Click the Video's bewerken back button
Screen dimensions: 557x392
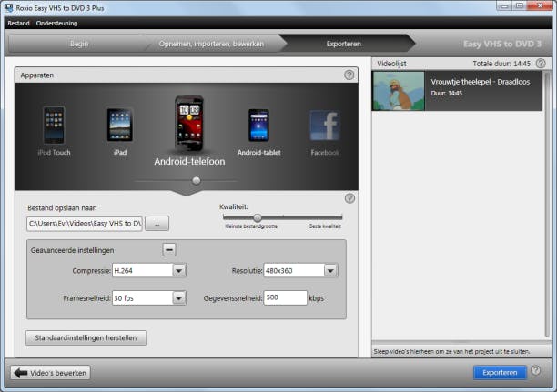coord(50,373)
